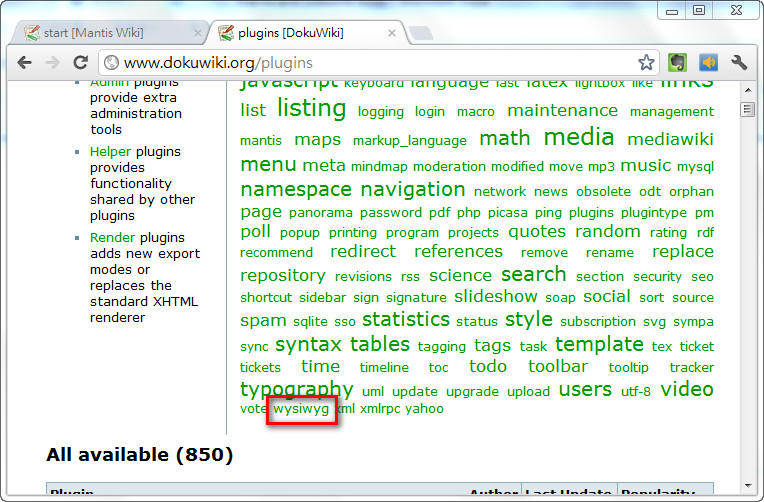Click the style tag
This screenshot has width=764, height=502.
tap(529, 320)
